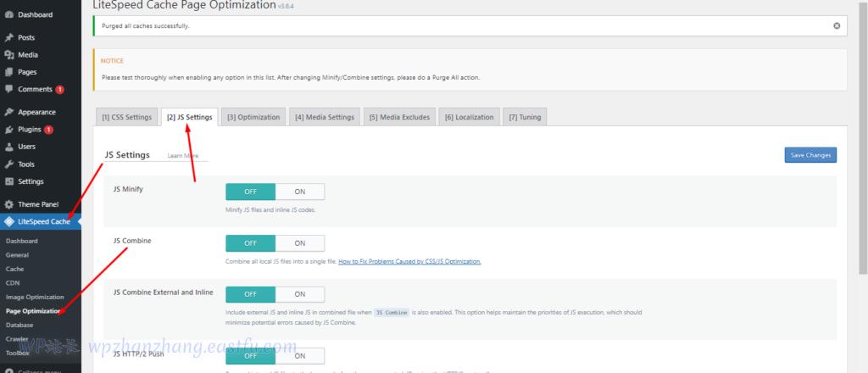This screenshot has height=373, width=868.
Task: Enable JS Combine External and Inline
Action: (299, 293)
